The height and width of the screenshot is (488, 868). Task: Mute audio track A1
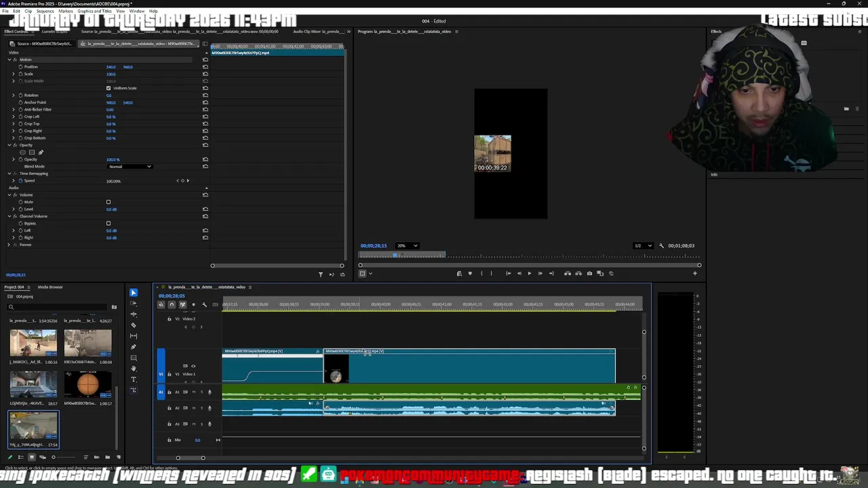click(x=194, y=392)
